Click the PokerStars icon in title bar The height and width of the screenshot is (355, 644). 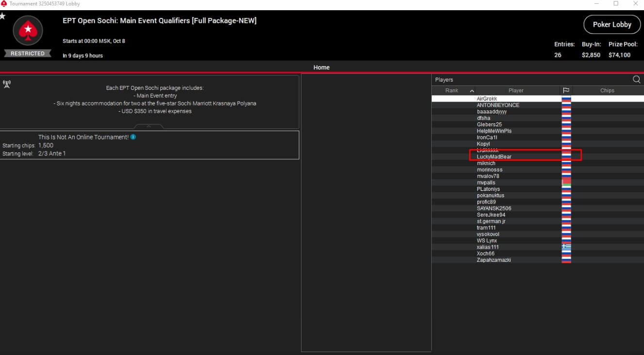tap(4, 4)
